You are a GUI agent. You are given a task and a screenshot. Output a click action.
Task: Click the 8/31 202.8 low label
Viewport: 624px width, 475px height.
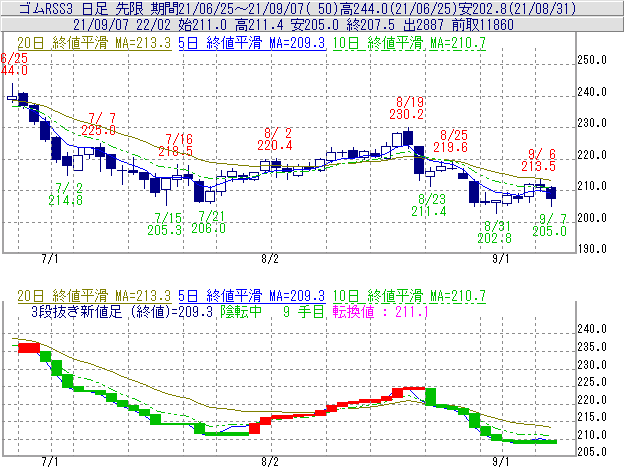(x=495, y=232)
